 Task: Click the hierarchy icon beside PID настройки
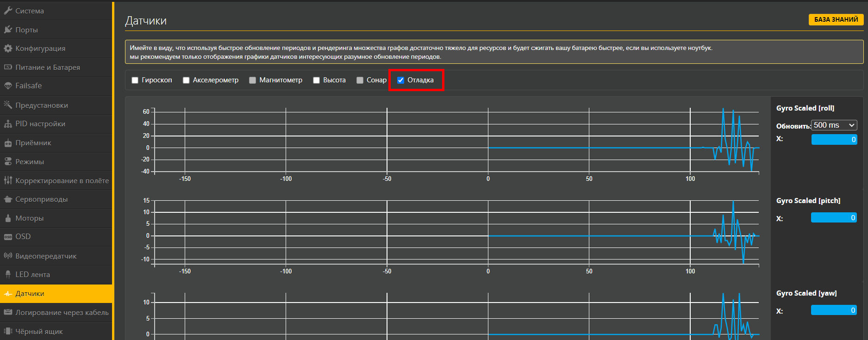[x=8, y=124]
